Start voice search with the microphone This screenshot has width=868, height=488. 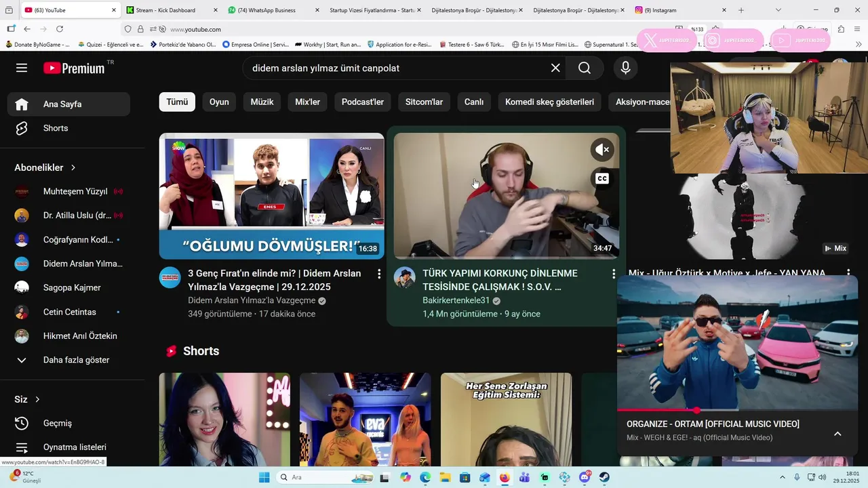(x=625, y=68)
